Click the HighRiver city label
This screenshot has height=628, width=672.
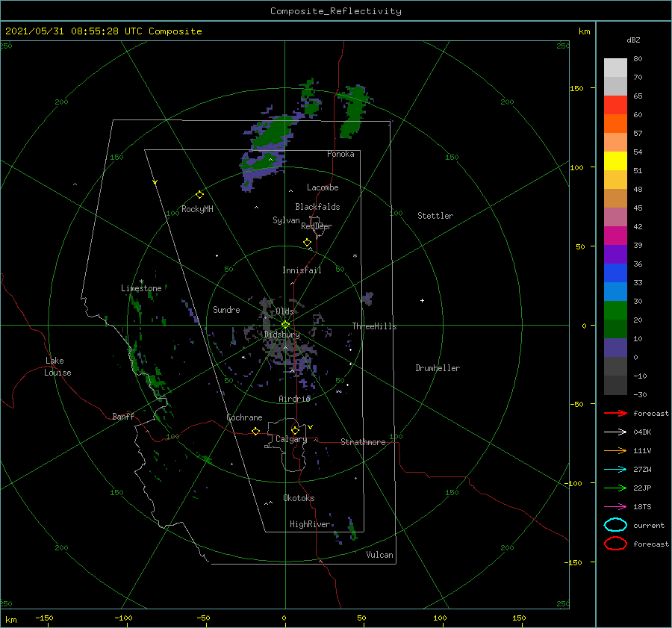click(310, 524)
